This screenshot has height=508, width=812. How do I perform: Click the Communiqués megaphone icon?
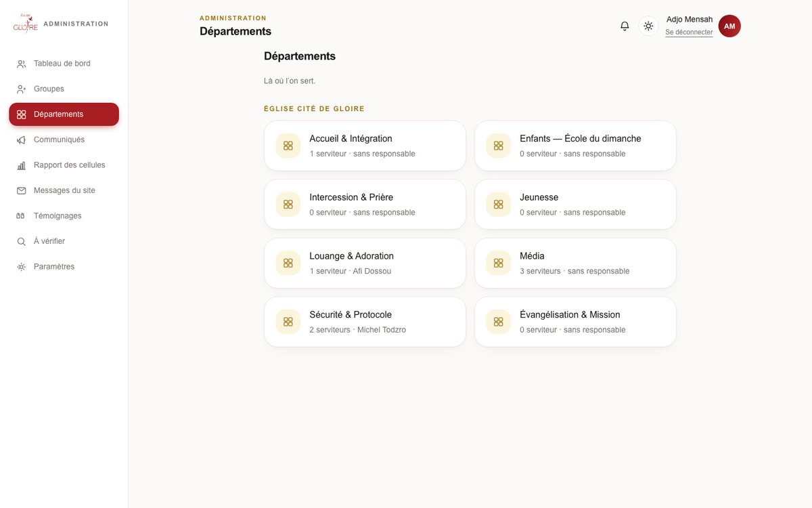pos(22,140)
